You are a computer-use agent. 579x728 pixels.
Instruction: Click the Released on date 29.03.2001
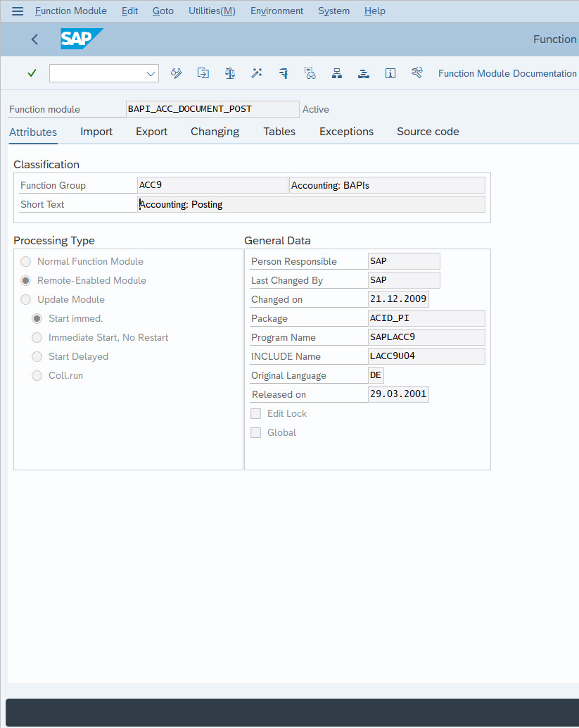click(x=398, y=394)
